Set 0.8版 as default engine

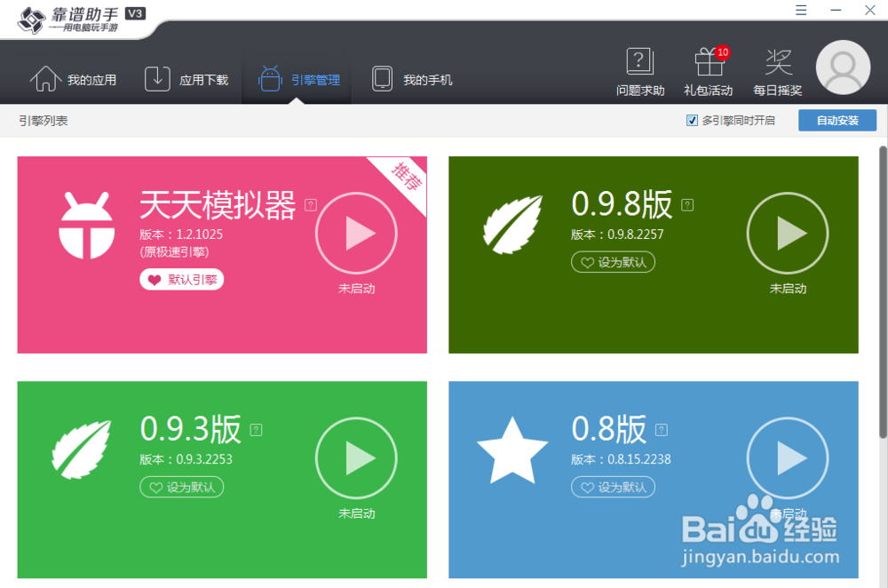pos(614,487)
